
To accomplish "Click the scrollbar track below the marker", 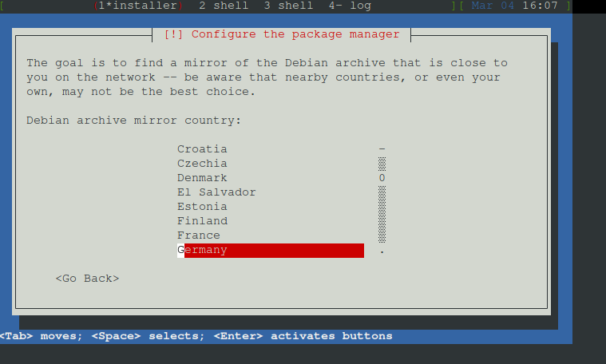I will [x=382, y=214].
